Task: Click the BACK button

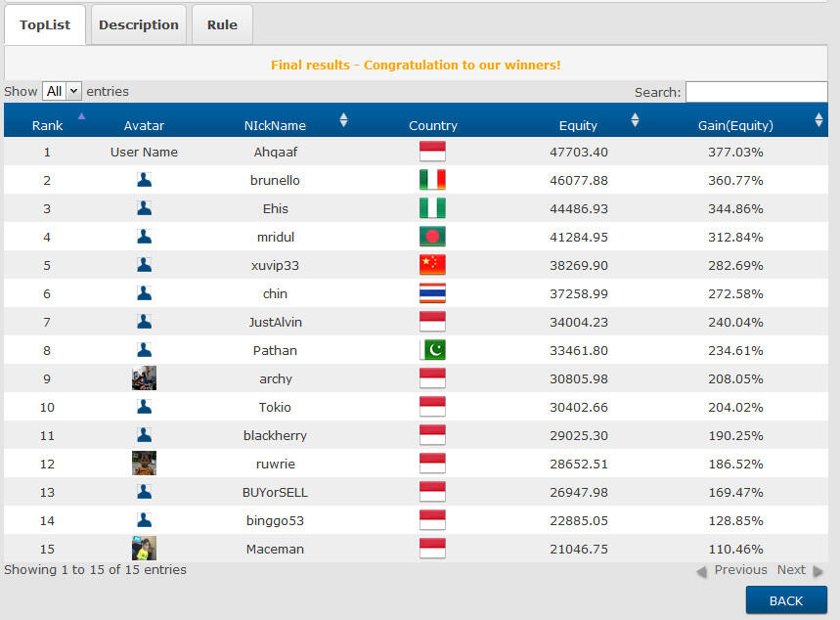Action: 786,600
